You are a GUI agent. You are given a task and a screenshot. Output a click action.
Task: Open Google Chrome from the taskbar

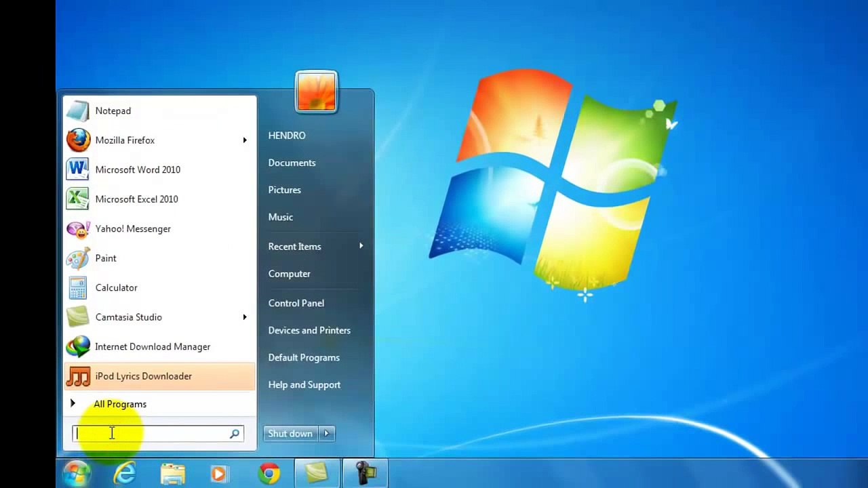click(x=269, y=473)
